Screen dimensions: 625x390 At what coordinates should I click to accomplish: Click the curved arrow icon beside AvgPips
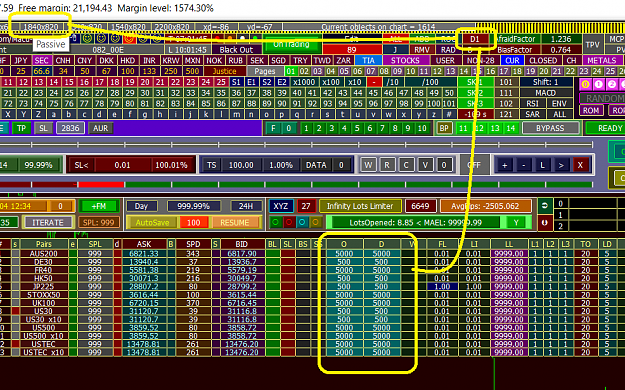pyautogui.click(x=544, y=206)
